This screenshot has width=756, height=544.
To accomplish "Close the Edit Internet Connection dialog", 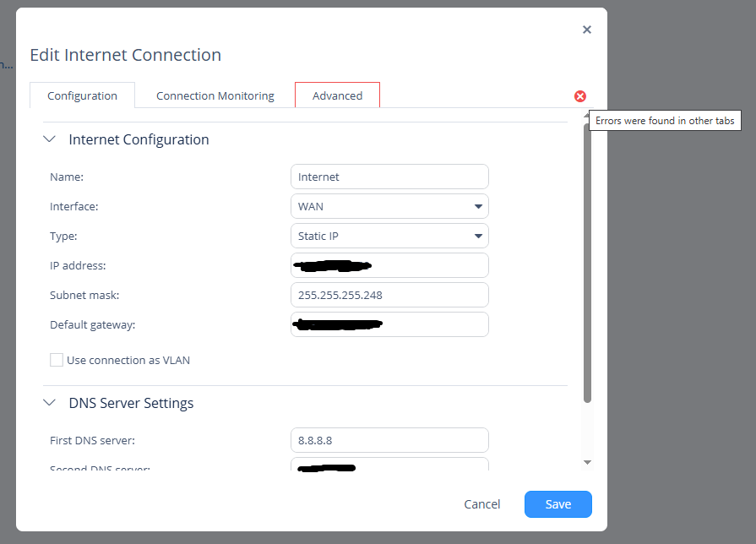I will click(x=587, y=30).
